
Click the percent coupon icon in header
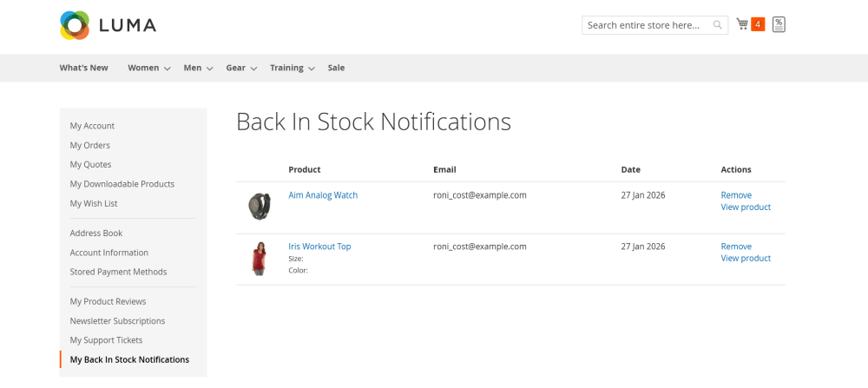pyautogui.click(x=779, y=24)
